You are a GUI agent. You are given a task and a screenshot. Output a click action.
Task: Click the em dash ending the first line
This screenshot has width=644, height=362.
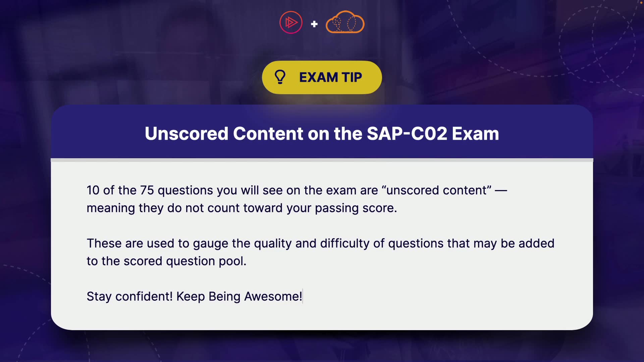pyautogui.click(x=501, y=190)
